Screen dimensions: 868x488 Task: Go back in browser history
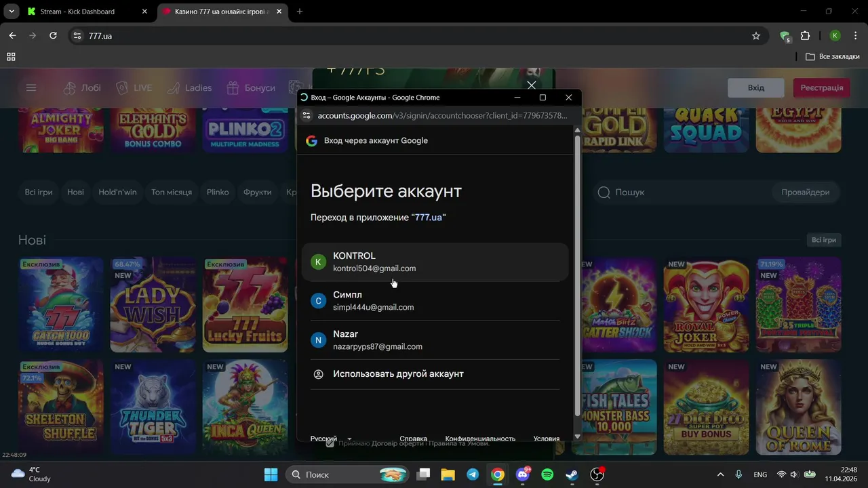click(12, 36)
